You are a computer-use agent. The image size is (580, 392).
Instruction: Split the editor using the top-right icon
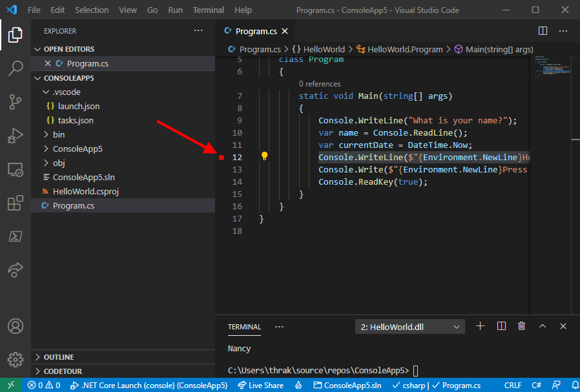click(x=542, y=30)
